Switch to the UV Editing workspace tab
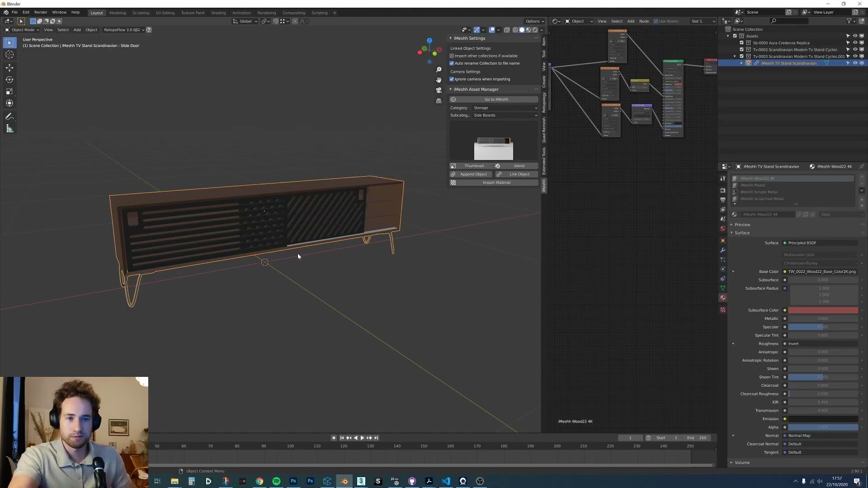 click(165, 13)
